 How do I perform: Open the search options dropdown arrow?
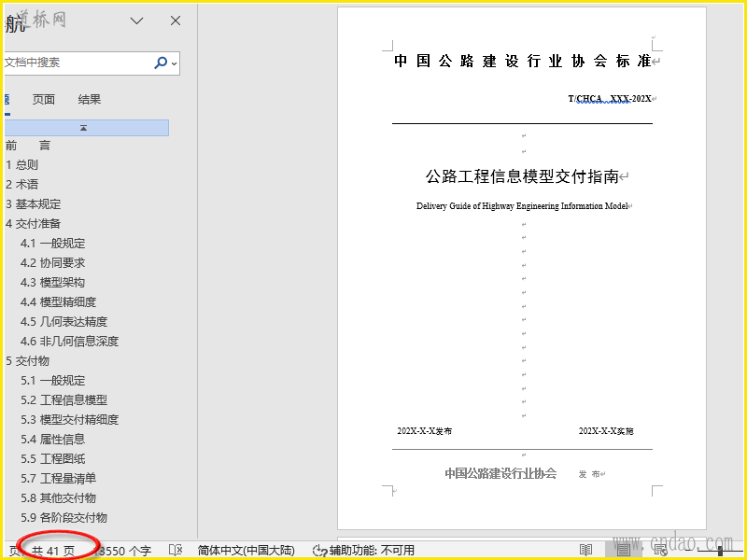[x=175, y=63]
